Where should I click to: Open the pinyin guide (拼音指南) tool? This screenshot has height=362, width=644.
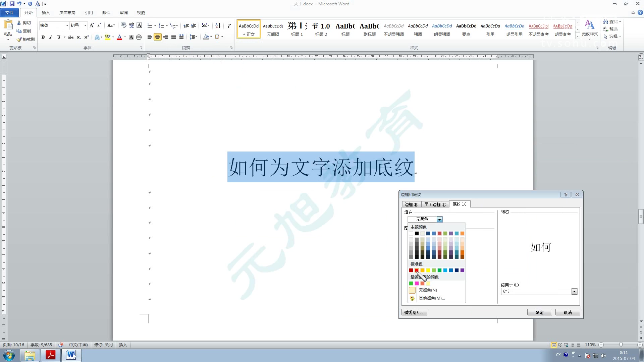[x=131, y=25]
